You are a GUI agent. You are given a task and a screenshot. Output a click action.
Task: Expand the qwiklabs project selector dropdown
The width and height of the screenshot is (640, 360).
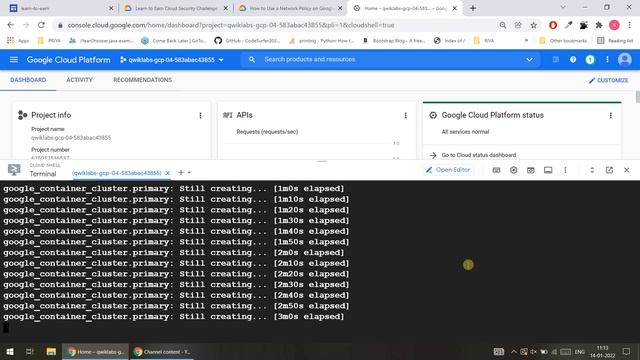pos(172,60)
